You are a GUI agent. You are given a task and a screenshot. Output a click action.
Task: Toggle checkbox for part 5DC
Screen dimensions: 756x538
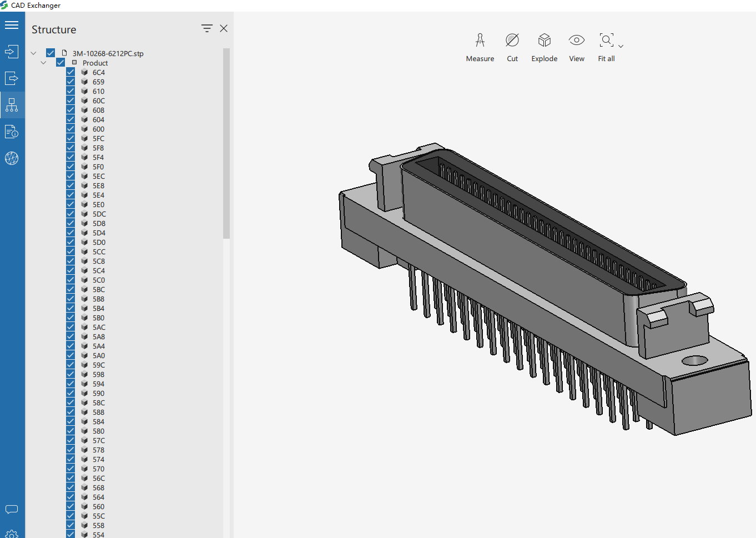(x=70, y=214)
